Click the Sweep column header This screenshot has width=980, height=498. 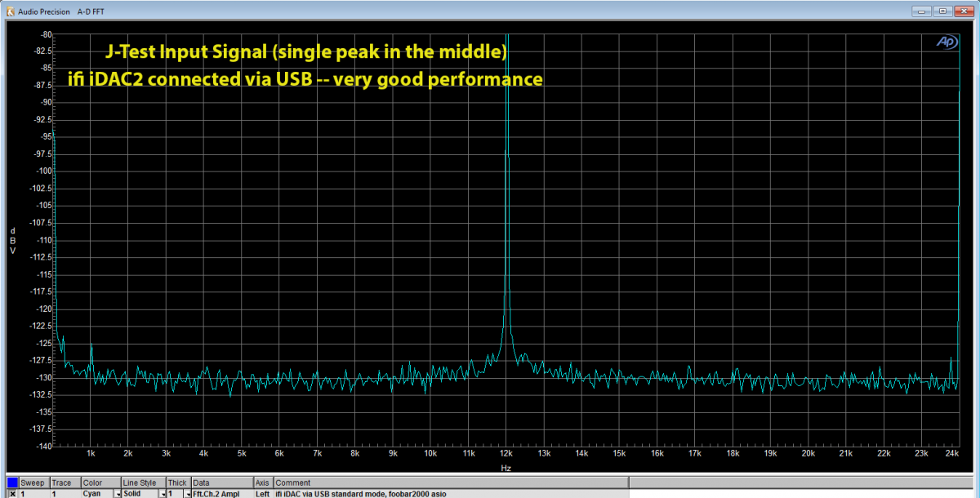[x=33, y=482]
